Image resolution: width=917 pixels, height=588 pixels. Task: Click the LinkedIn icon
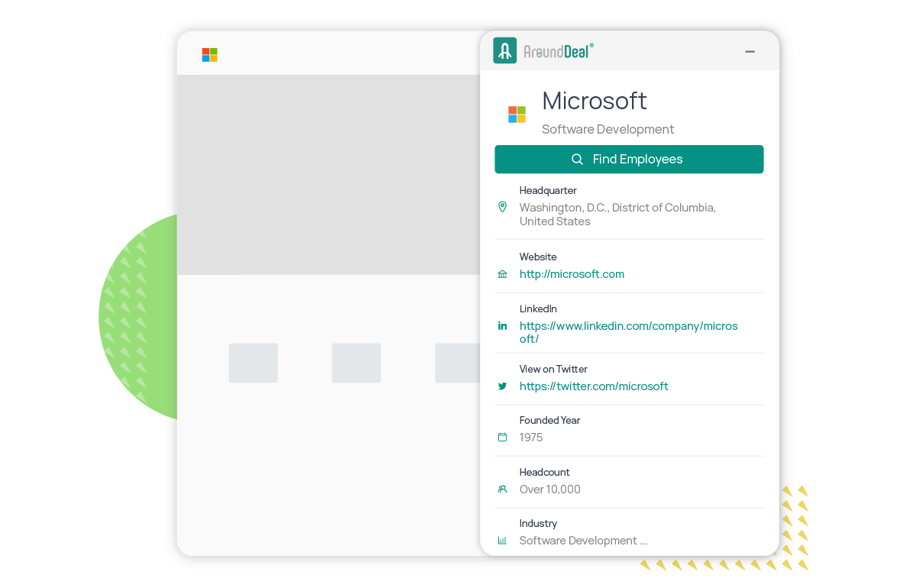coord(502,326)
